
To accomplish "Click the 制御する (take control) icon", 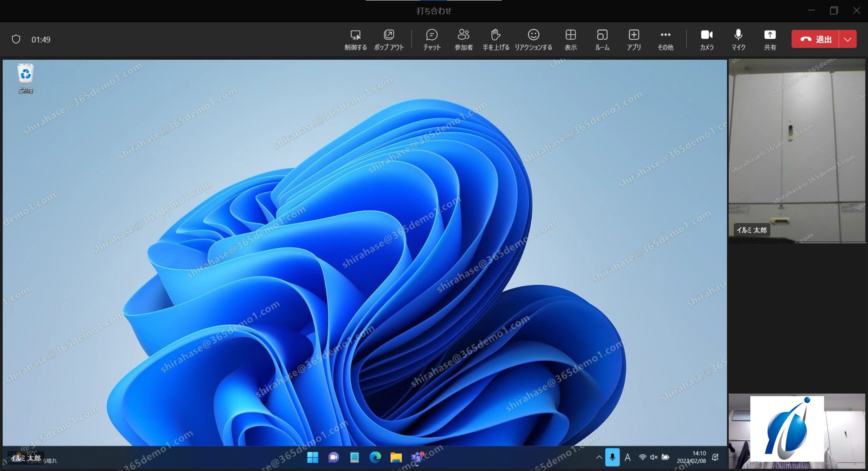I will click(355, 40).
